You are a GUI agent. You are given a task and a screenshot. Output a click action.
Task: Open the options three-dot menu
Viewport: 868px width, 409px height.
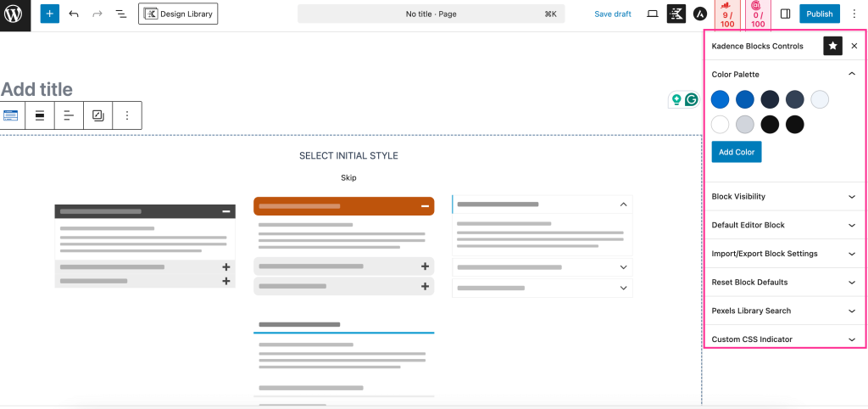tap(854, 14)
